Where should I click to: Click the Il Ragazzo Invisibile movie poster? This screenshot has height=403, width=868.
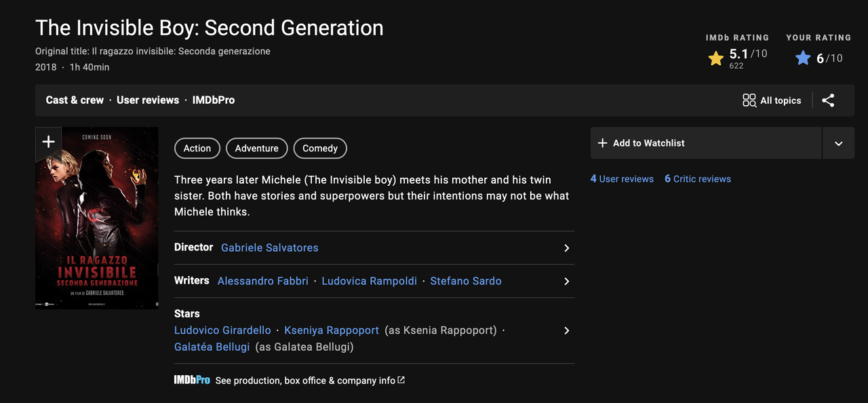[x=96, y=224]
